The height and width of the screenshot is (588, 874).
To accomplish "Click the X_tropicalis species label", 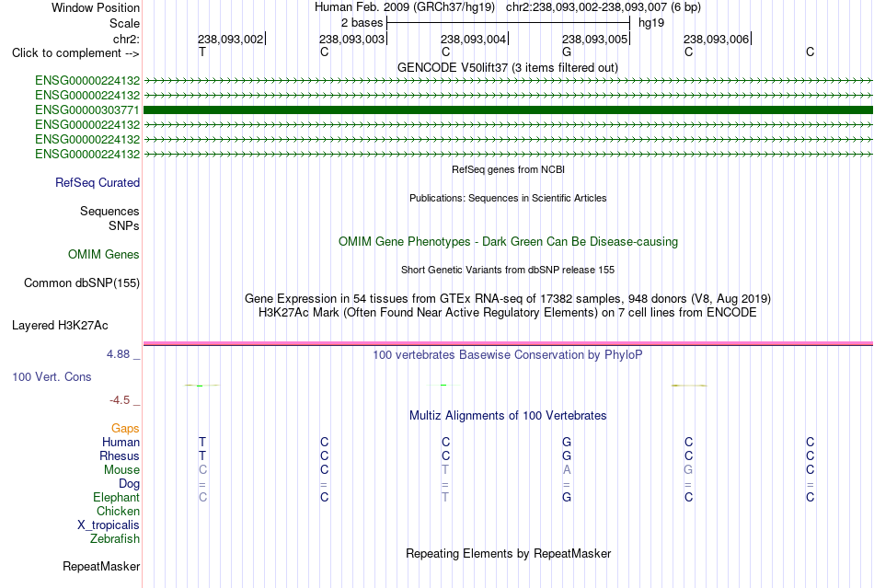I will coord(109,525).
